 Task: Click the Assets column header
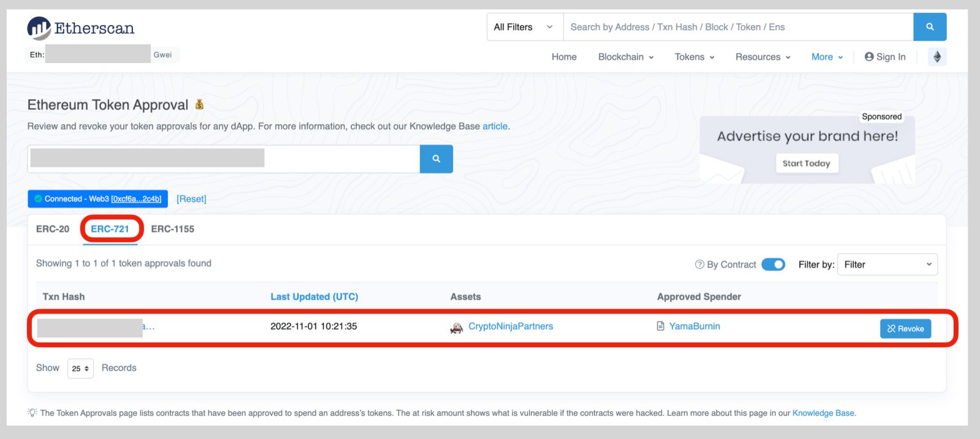[466, 297]
